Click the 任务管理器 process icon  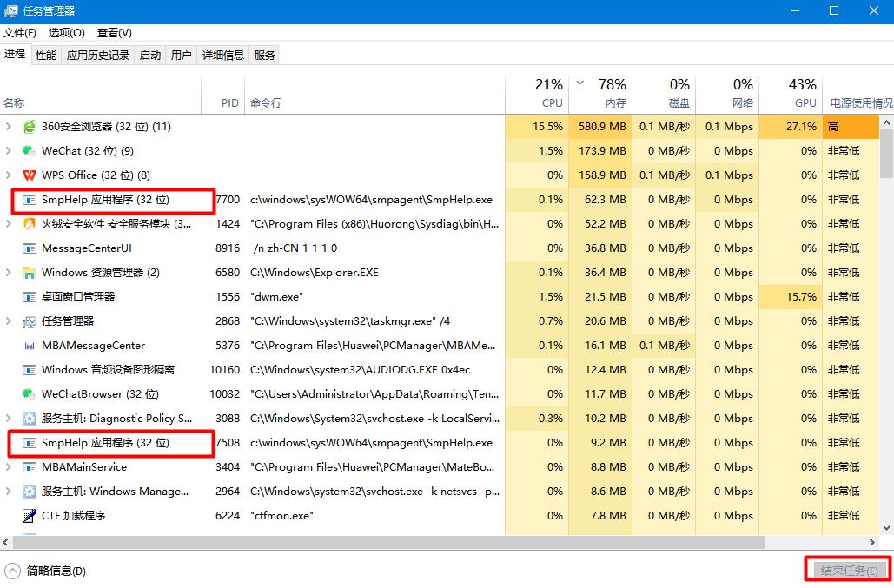tap(29, 321)
